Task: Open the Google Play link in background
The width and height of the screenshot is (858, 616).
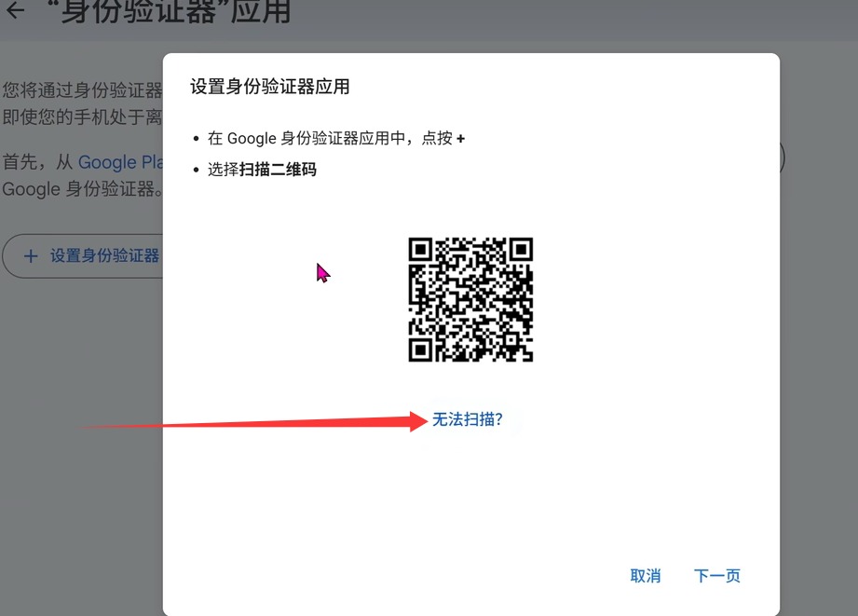Action: [120, 162]
